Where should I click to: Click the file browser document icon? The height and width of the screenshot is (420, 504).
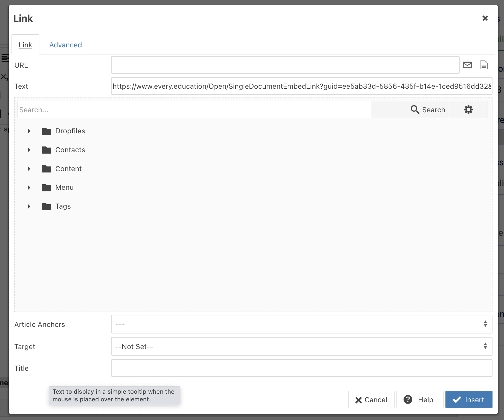483,65
